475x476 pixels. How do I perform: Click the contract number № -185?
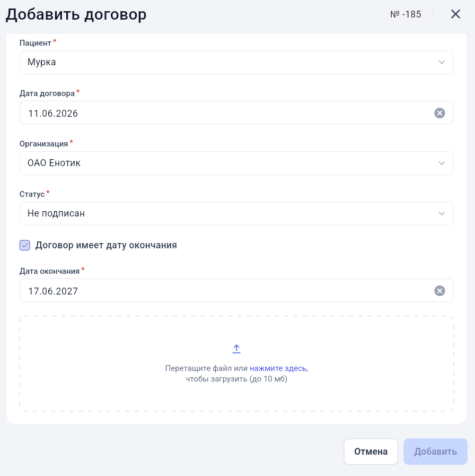406,14
